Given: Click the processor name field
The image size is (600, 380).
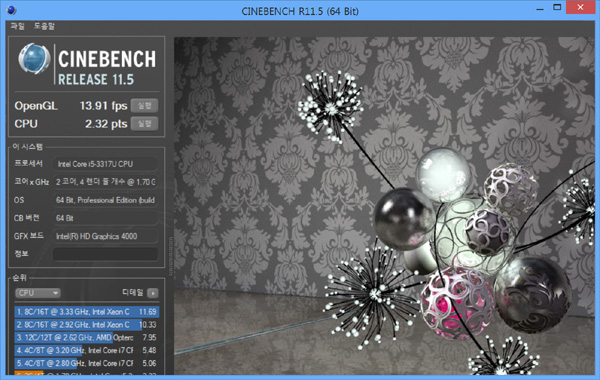Looking at the screenshot, I should (105, 164).
